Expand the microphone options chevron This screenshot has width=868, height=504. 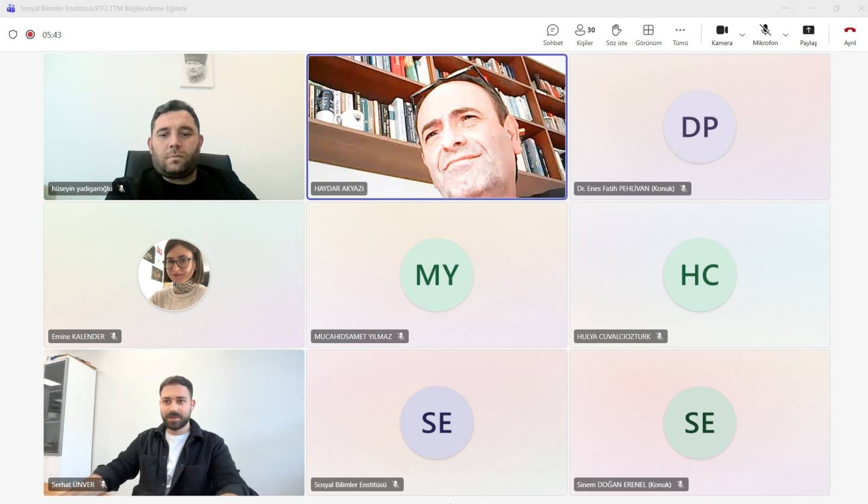[785, 35]
